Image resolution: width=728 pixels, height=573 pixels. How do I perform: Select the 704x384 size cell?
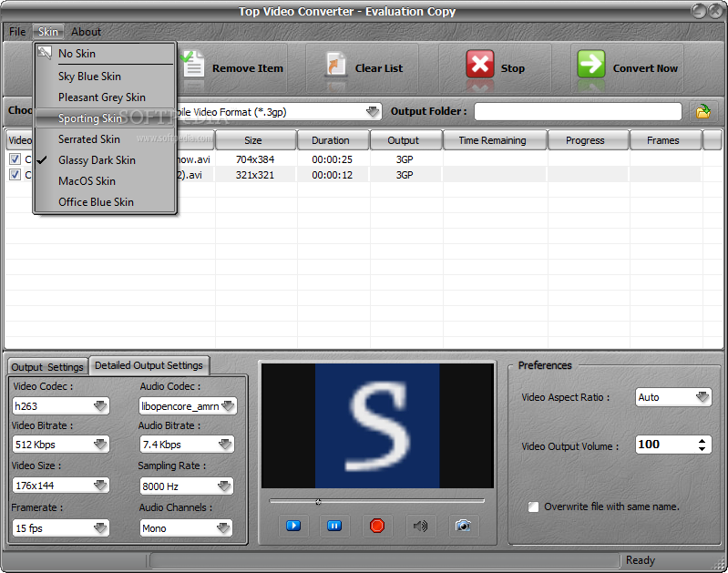point(255,159)
